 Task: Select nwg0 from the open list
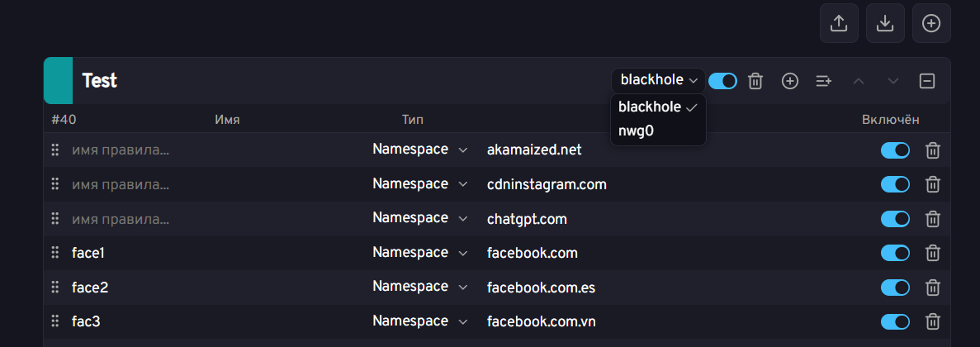tap(636, 131)
